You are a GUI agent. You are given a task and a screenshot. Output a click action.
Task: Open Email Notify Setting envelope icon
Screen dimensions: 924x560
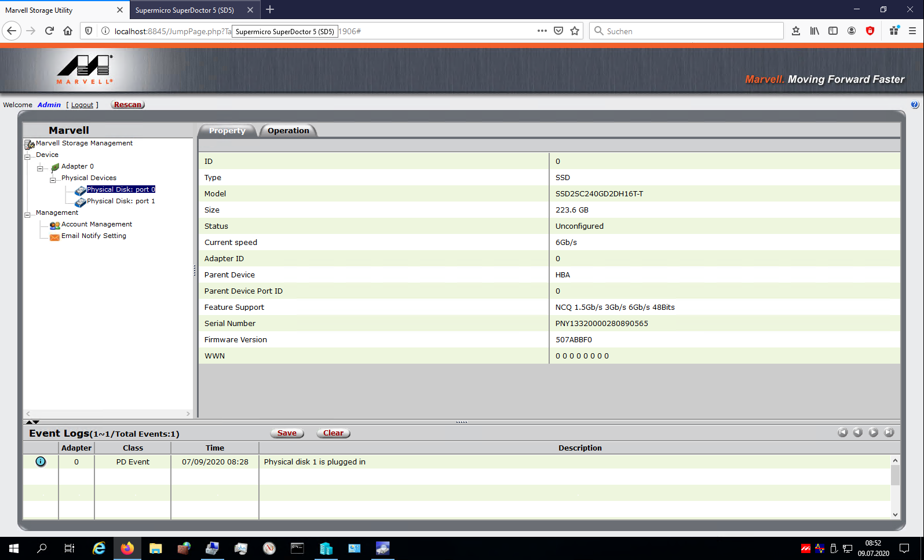click(x=54, y=236)
